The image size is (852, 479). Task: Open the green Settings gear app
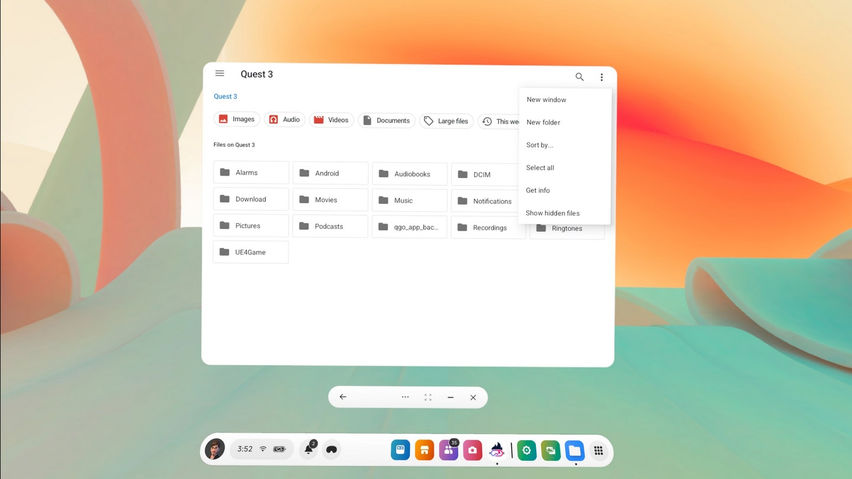click(527, 450)
